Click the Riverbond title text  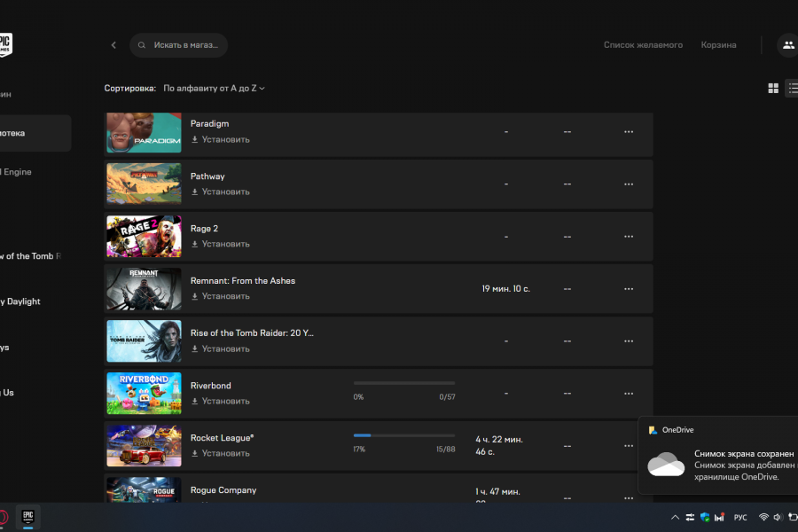pos(211,386)
